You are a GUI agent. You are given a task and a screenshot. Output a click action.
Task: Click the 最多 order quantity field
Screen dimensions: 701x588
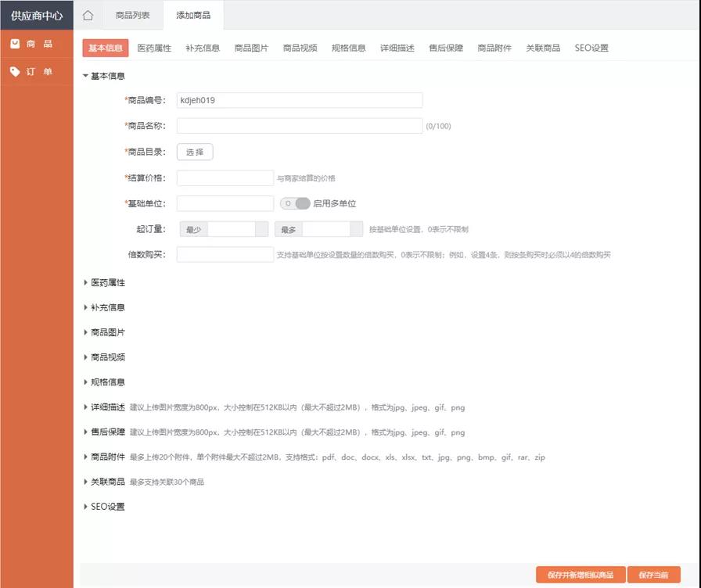tap(326, 229)
